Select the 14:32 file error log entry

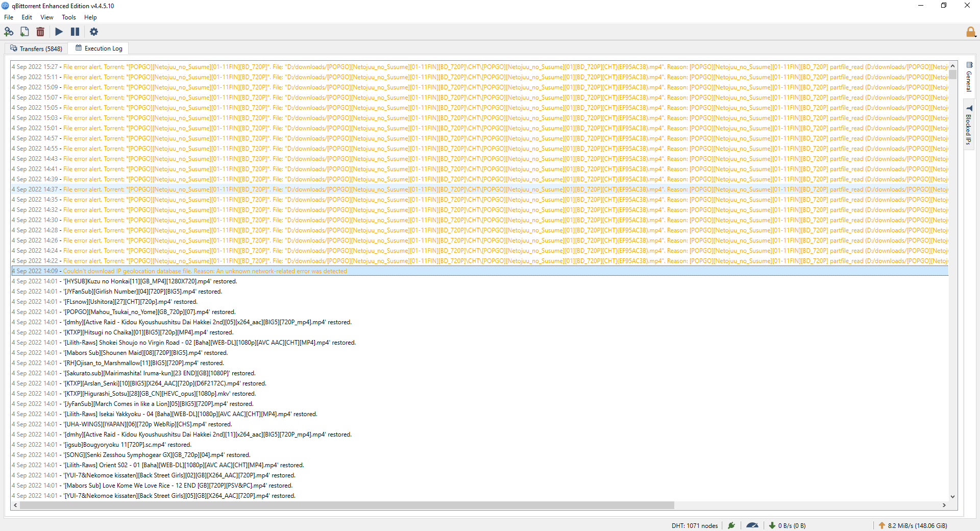480,210
